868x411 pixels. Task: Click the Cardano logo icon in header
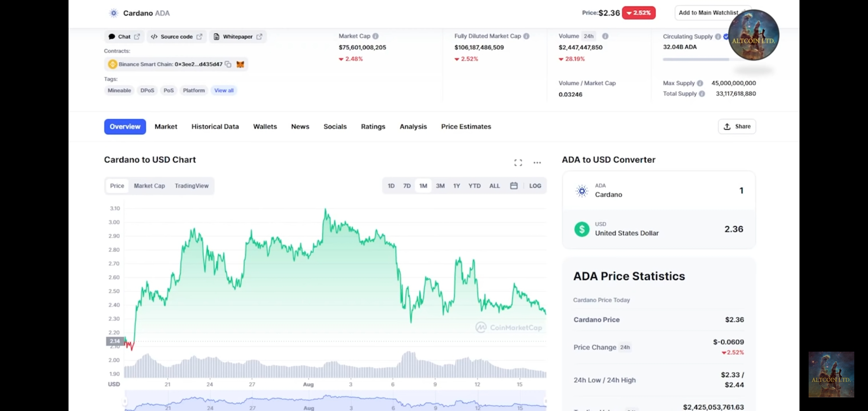(x=113, y=13)
